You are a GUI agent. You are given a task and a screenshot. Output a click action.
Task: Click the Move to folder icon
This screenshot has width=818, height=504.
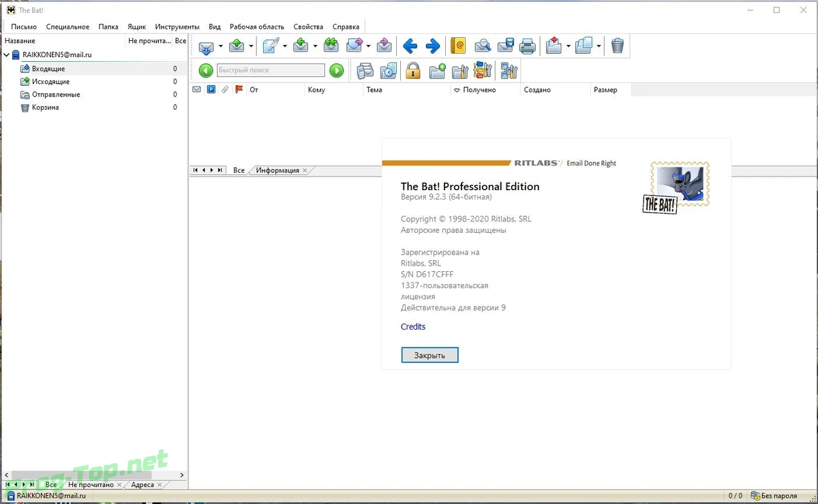554,46
